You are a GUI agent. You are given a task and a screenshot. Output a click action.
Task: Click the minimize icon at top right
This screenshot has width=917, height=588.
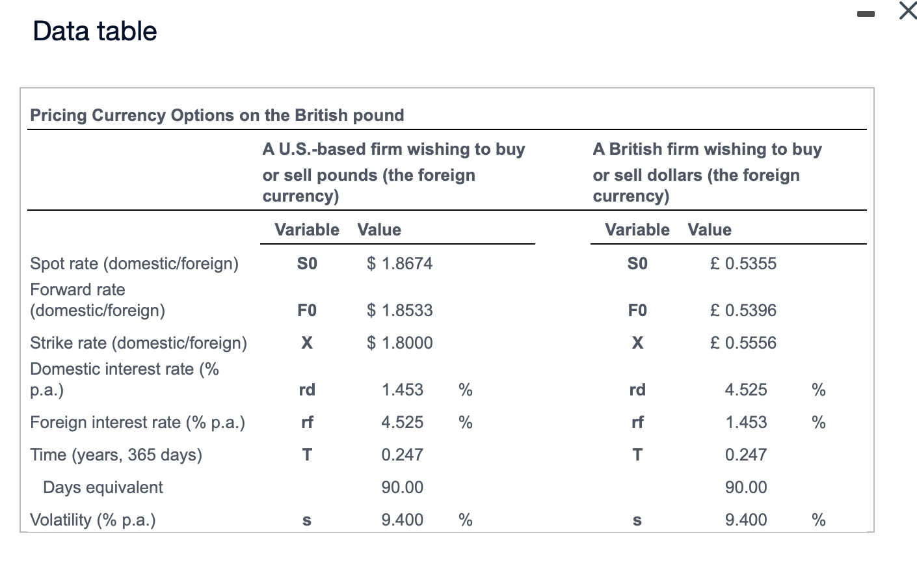pyautogui.click(x=866, y=13)
